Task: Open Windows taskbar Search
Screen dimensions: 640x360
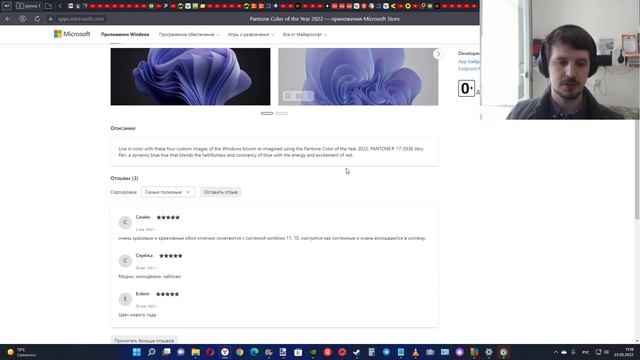Action: click(151, 352)
